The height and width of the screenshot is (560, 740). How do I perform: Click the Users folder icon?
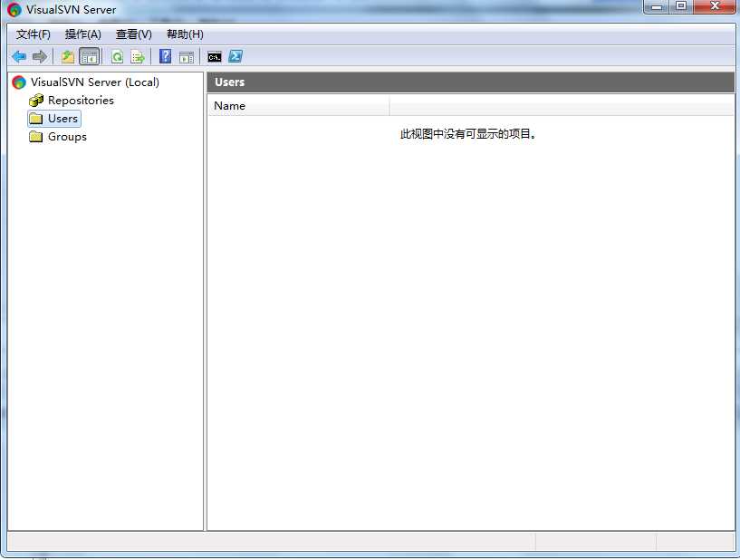click(36, 119)
